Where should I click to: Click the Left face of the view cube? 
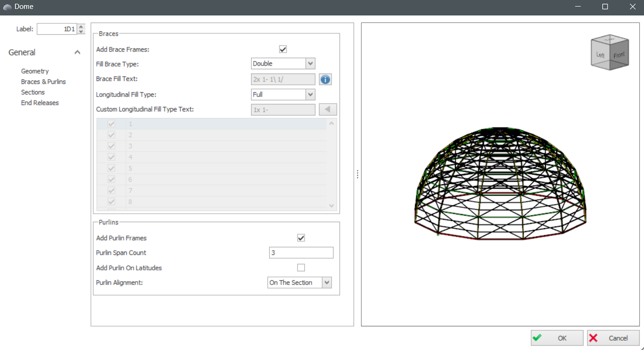click(x=600, y=55)
